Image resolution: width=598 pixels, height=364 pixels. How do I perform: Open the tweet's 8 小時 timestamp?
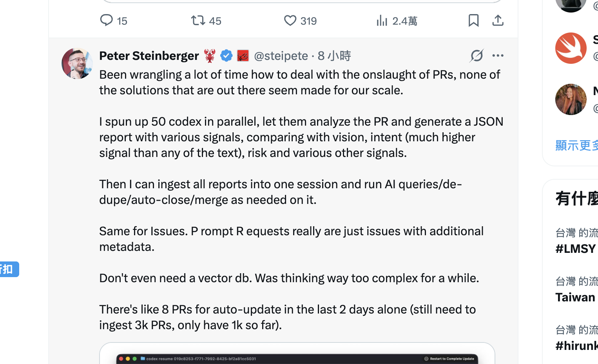[x=334, y=56]
